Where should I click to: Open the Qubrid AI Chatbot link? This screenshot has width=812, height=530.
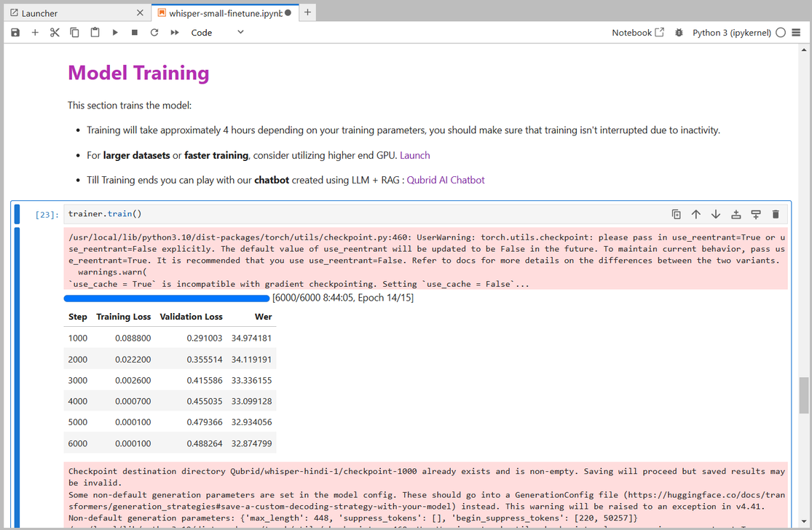(x=446, y=180)
